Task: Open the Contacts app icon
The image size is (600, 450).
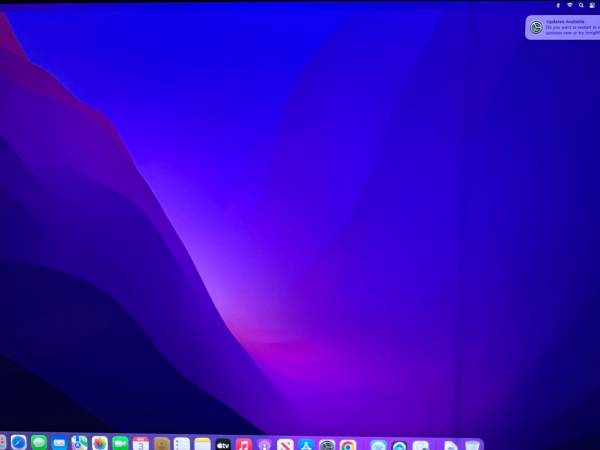Action: click(x=161, y=443)
